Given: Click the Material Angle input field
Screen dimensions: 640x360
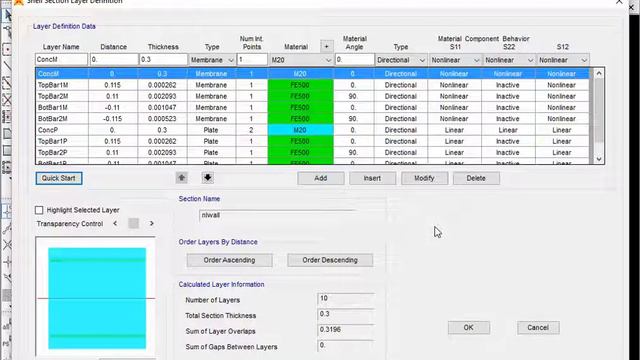Looking at the screenshot, I should pyautogui.click(x=354, y=60).
